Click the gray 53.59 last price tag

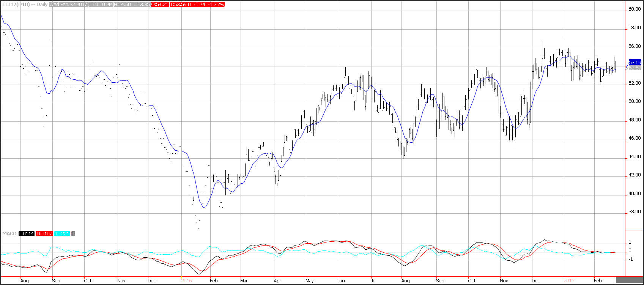point(635,68)
